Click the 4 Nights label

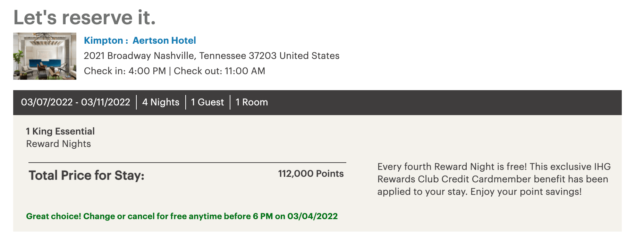click(160, 102)
